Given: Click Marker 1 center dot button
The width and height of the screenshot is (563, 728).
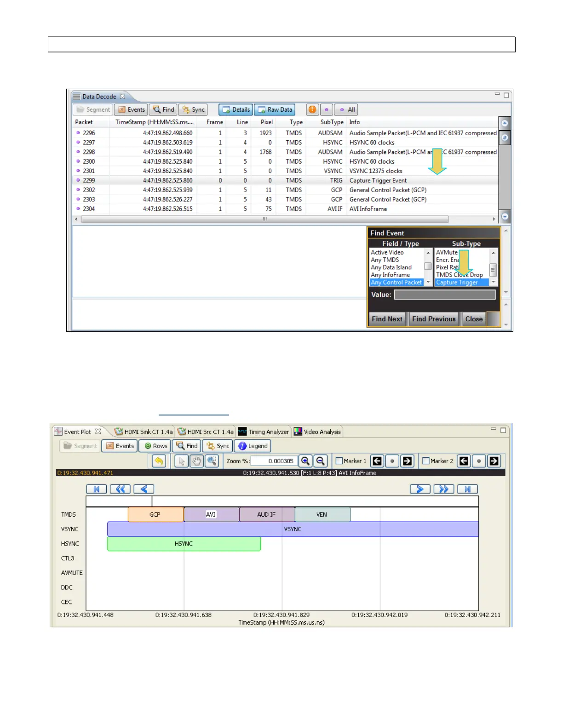Looking at the screenshot, I should (x=392, y=461).
